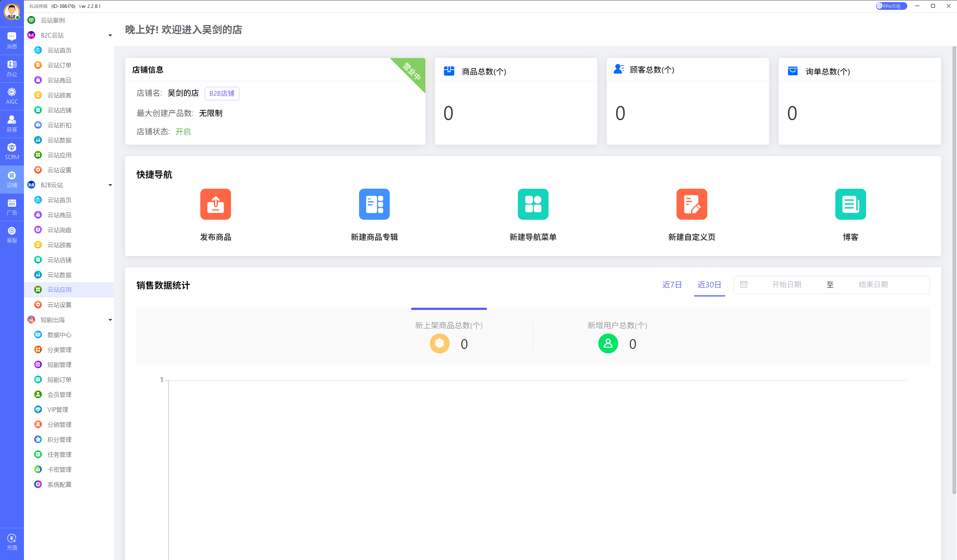Open 客服 customer service sidebar icon
Viewport: 957px width, 560px height.
(12, 235)
